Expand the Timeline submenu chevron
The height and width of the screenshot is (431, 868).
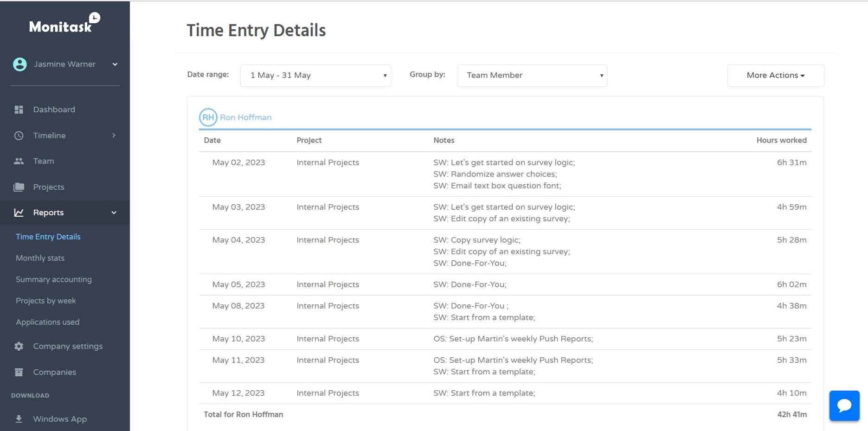point(114,135)
